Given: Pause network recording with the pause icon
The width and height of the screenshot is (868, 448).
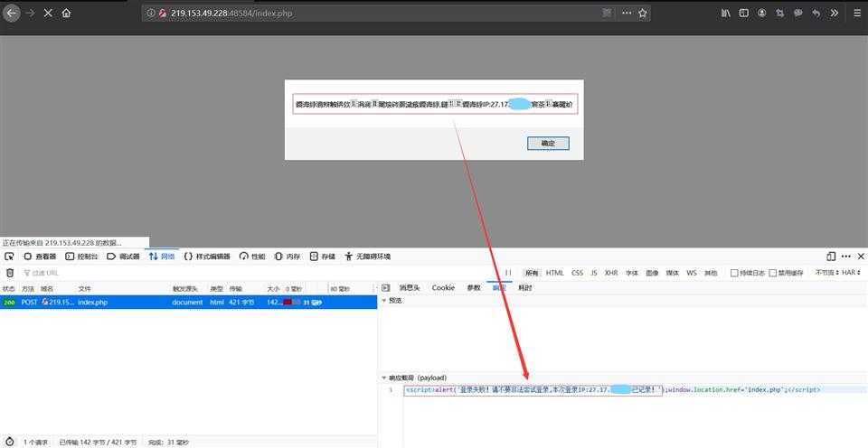Looking at the screenshot, I should 507,273.
